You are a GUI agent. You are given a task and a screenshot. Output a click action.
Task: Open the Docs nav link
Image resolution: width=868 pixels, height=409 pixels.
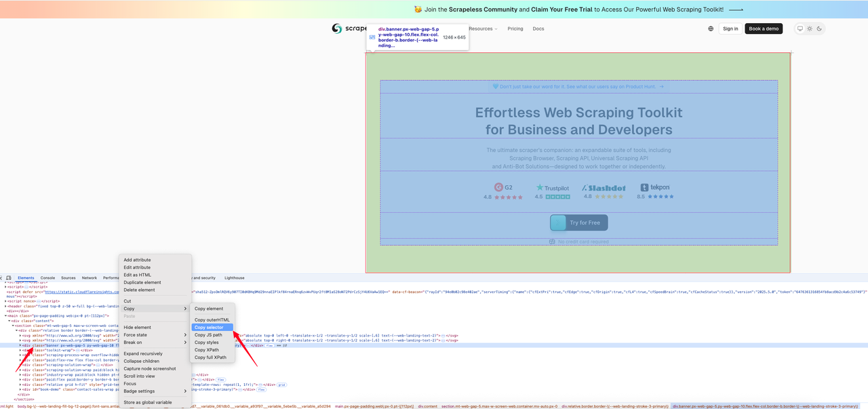(x=538, y=28)
